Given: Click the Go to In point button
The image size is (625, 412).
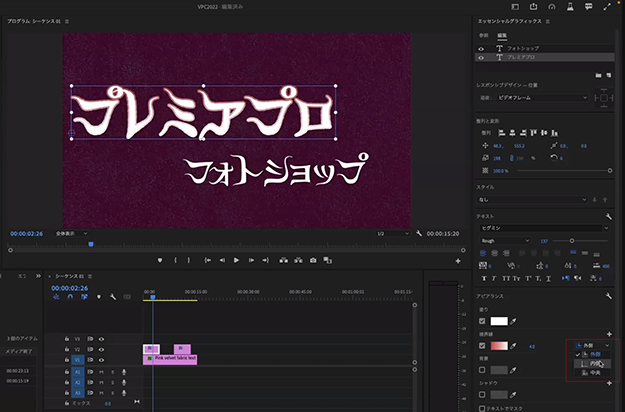Looking at the screenshot, I should point(208,260).
